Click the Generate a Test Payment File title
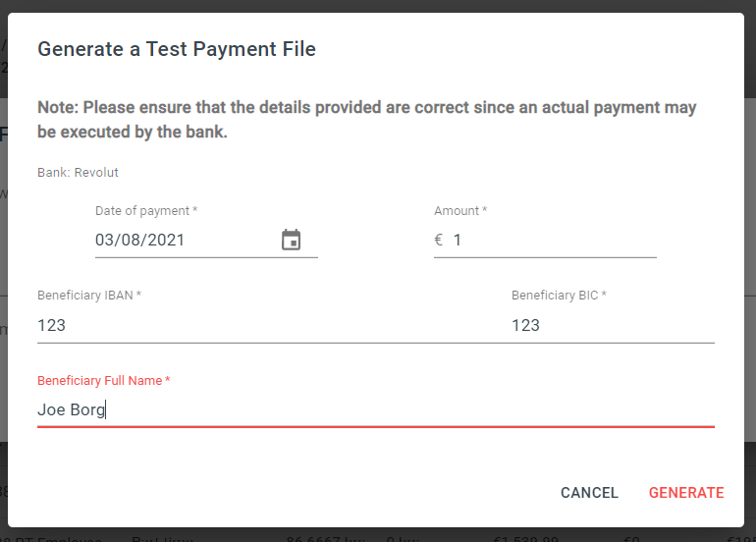The width and height of the screenshot is (756, 542). (x=177, y=49)
